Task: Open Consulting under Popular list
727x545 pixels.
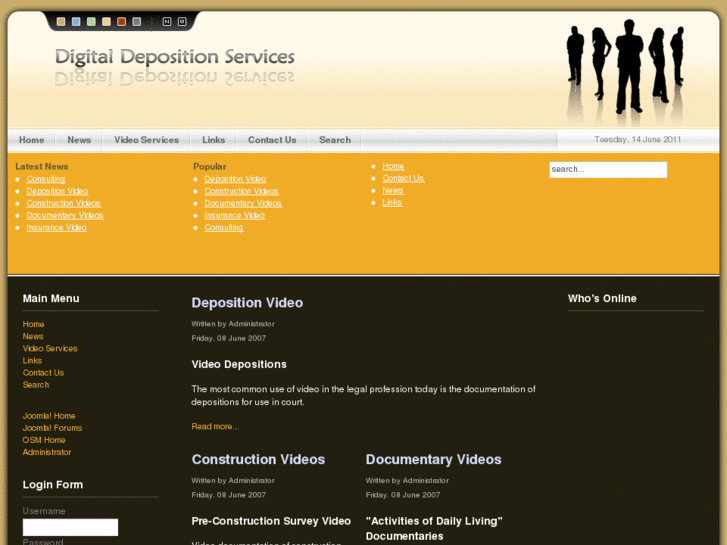Action: 223,227
